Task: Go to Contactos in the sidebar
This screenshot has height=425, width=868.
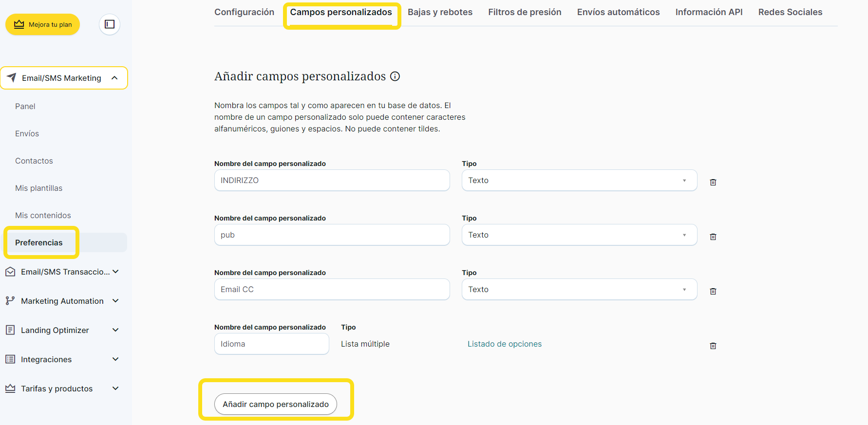Action: pos(34,161)
